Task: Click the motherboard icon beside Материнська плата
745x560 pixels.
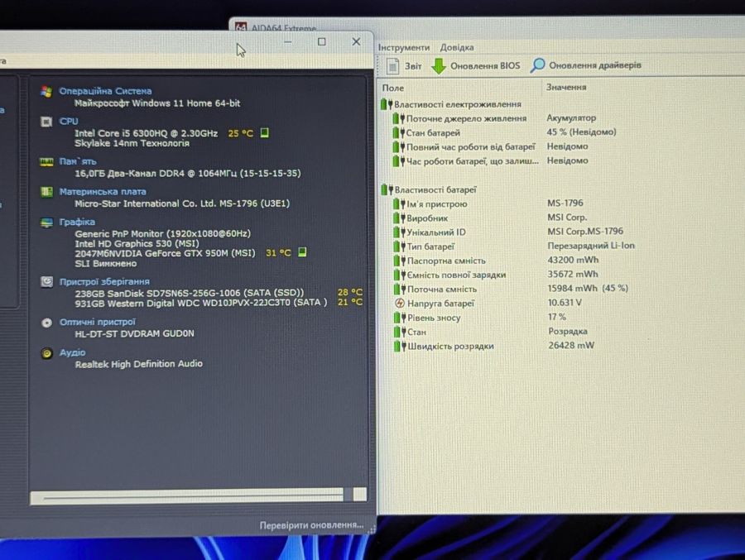Action: (46, 192)
